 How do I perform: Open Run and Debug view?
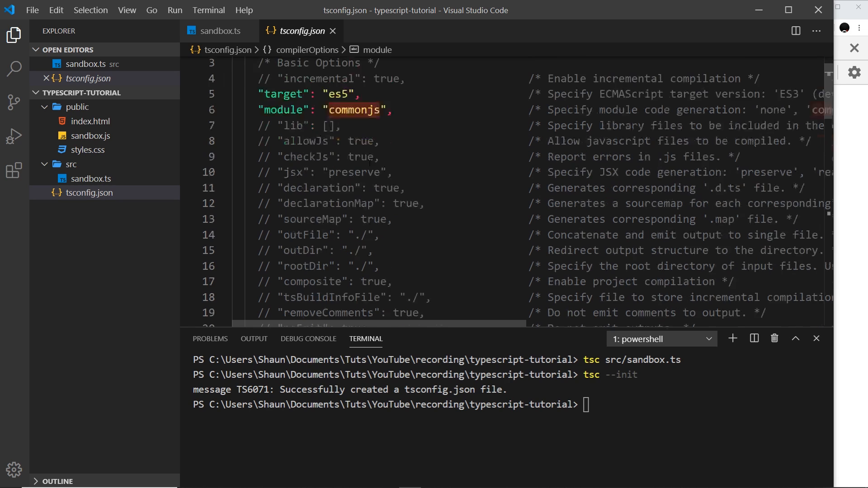(14, 136)
